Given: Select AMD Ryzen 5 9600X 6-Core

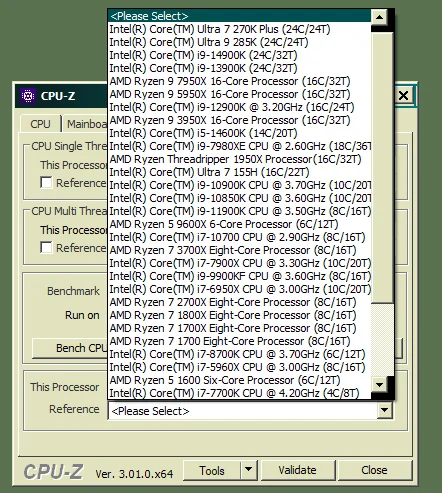Looking at the screenshot, I should tap(239, 224).
